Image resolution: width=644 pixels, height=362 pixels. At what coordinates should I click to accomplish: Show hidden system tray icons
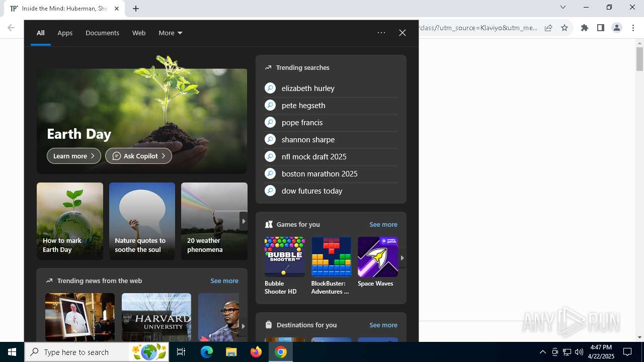pyautogui.click(x=542, y=352)
